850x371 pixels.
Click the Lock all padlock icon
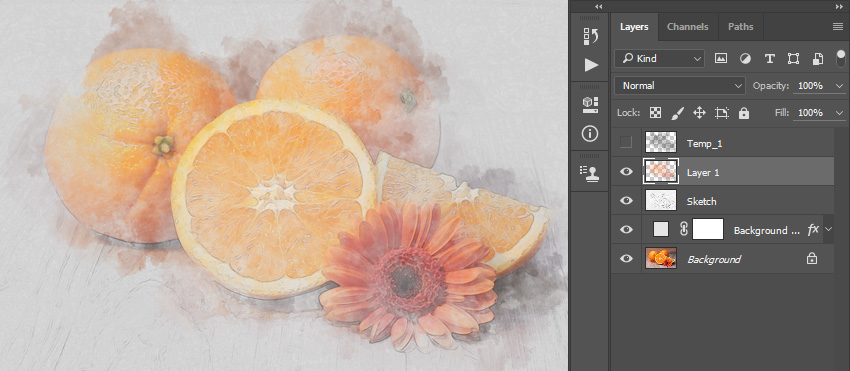coord(744,113)
